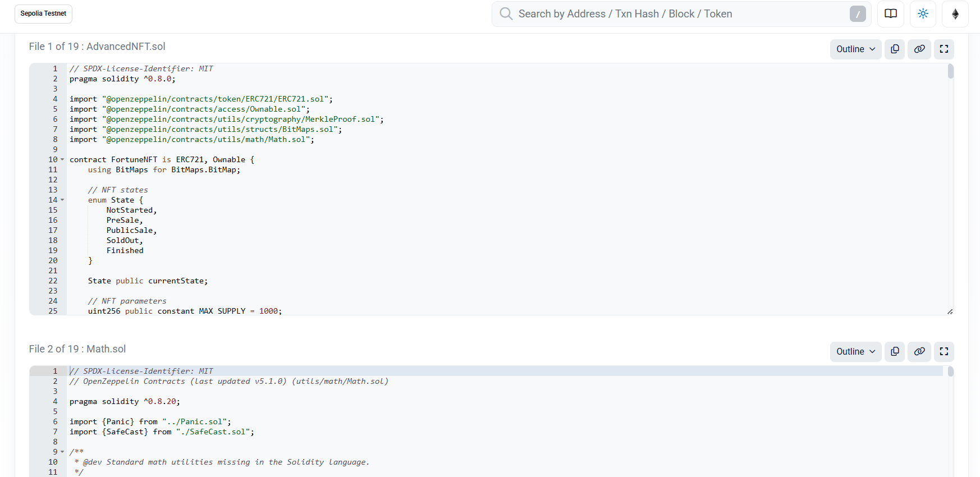Toggle fullscreen for AdvancedNFT.sol editor
Viewport: 980px width, 477px height.
(944, 49)
